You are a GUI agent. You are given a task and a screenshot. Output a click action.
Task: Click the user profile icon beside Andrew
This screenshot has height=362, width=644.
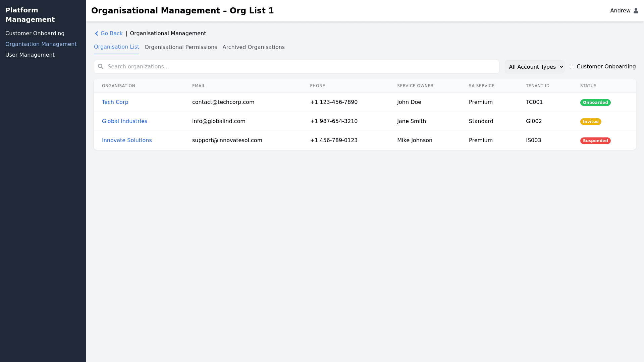click(x=636, y=11)
